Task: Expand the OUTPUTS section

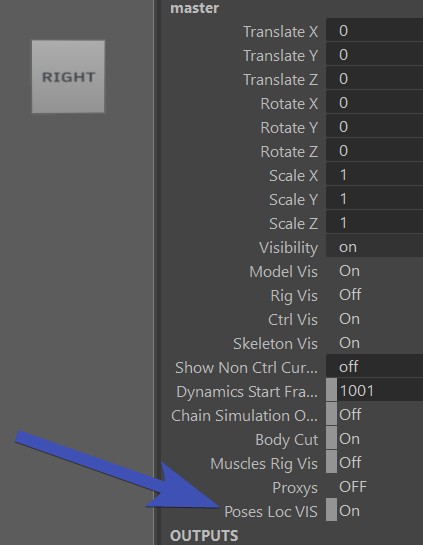Action: click(x=204, y=536)
